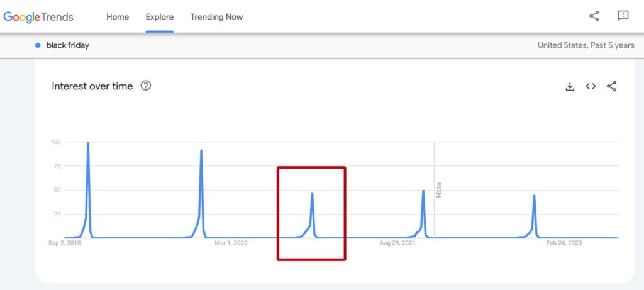
Task: Click the late 2022 peak on chart
Action: point(534,196)
